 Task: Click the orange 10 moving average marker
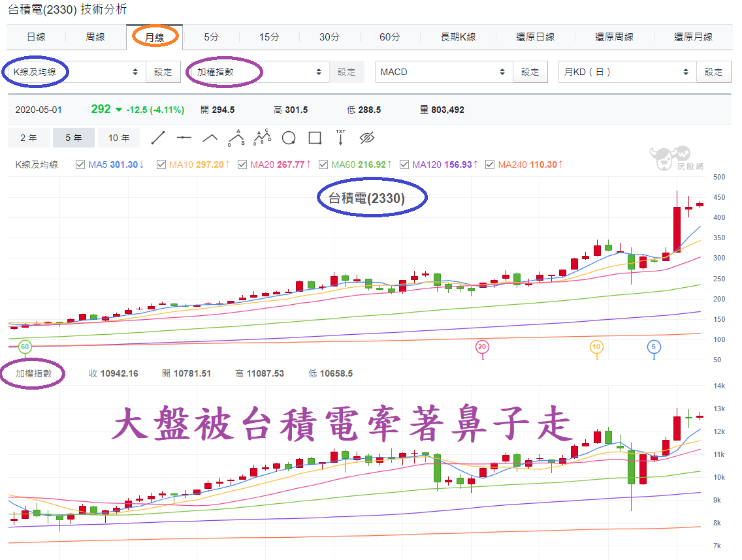pos(596,347)
